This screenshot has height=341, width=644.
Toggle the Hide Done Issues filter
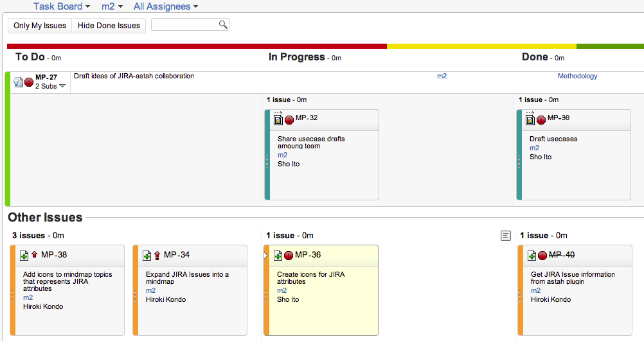pos(109,26)
